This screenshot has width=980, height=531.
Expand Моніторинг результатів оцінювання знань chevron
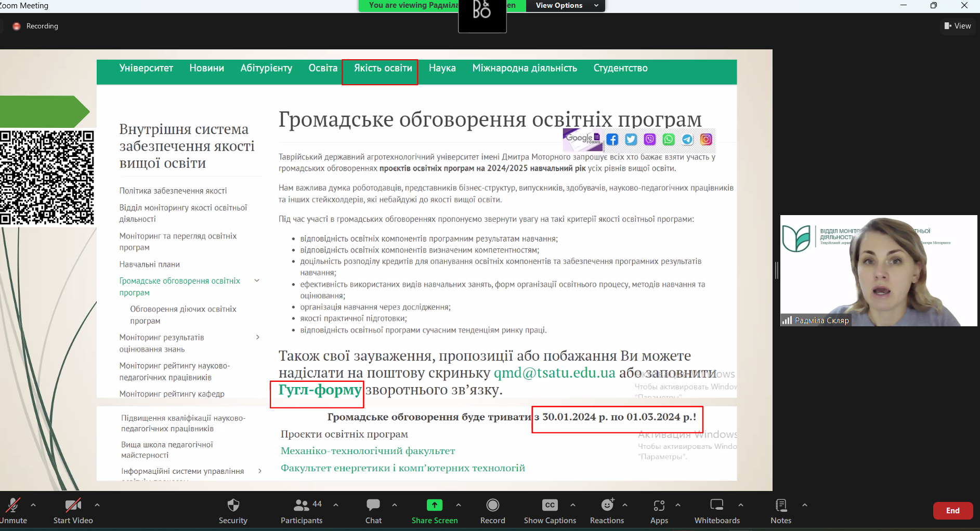point(258,337)
